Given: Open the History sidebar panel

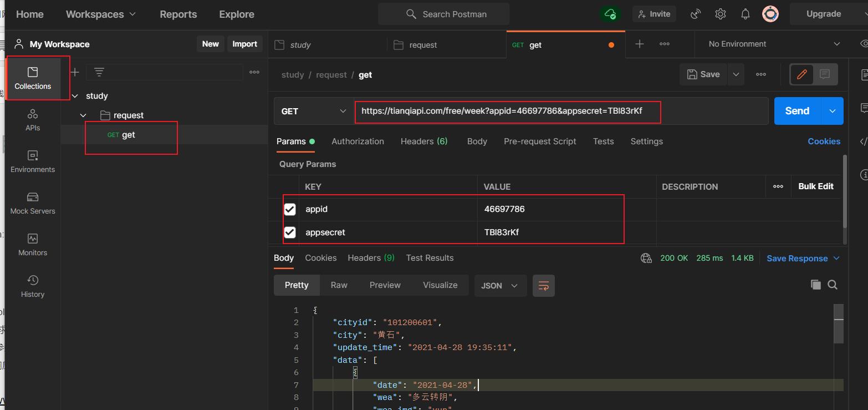Looking at the screenshot, I should click(x=33, y=287).
